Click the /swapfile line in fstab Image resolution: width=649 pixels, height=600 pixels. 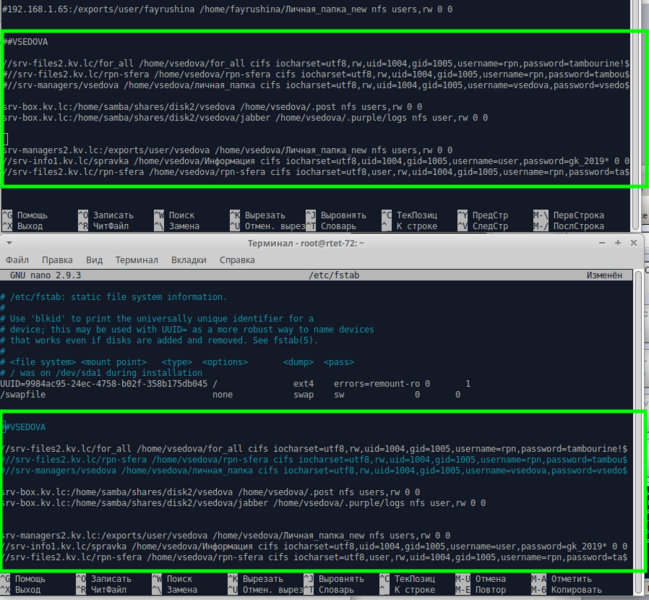tap(230, 394)
